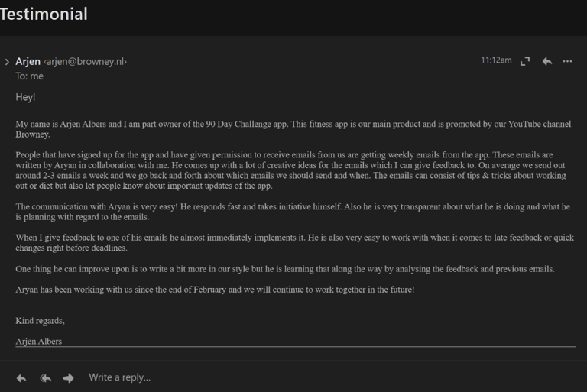Click the "To: me" recipient line
The height and width of the screenshot is (392, 587).
tap(29, 76)
